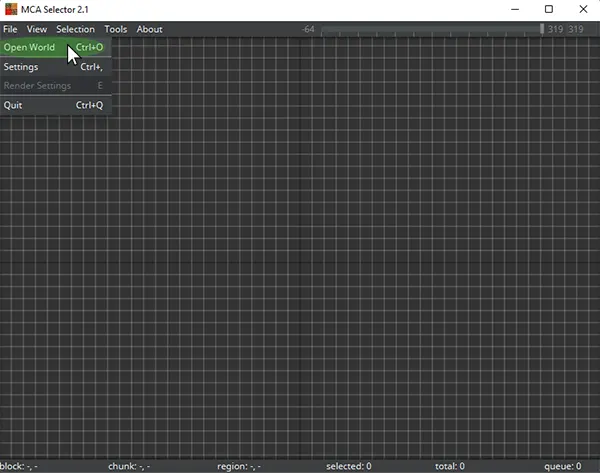Viewport: 600px width, 473px height.
Task: Open the File menu
Action: 10,29
